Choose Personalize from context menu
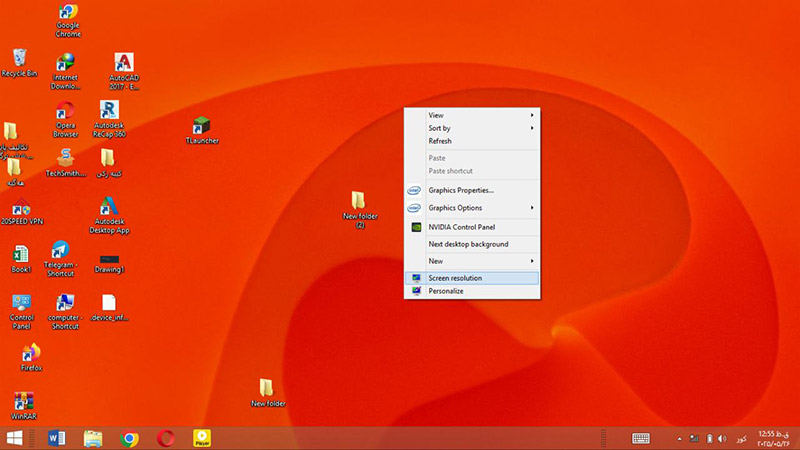 (x=472, y=291)
